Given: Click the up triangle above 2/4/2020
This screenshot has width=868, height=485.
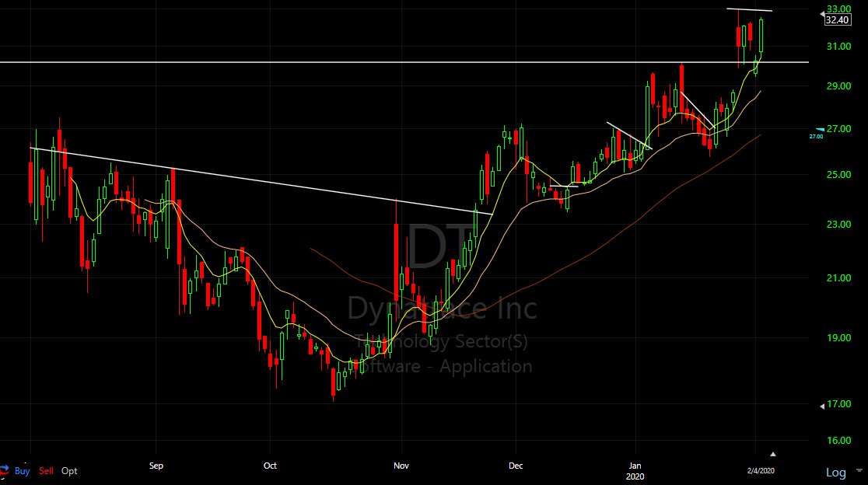Looking at the screenshot, I should click(x=773, y=454).
